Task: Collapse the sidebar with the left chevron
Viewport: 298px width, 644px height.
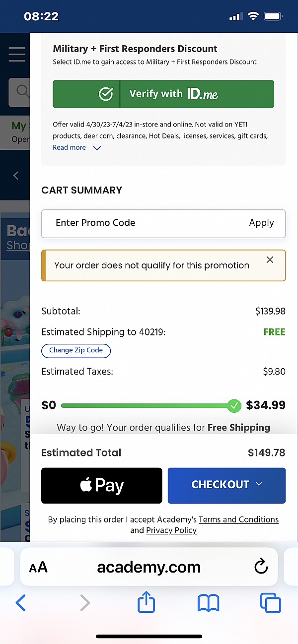Action: pyautogui.click(x=15, y=175)
